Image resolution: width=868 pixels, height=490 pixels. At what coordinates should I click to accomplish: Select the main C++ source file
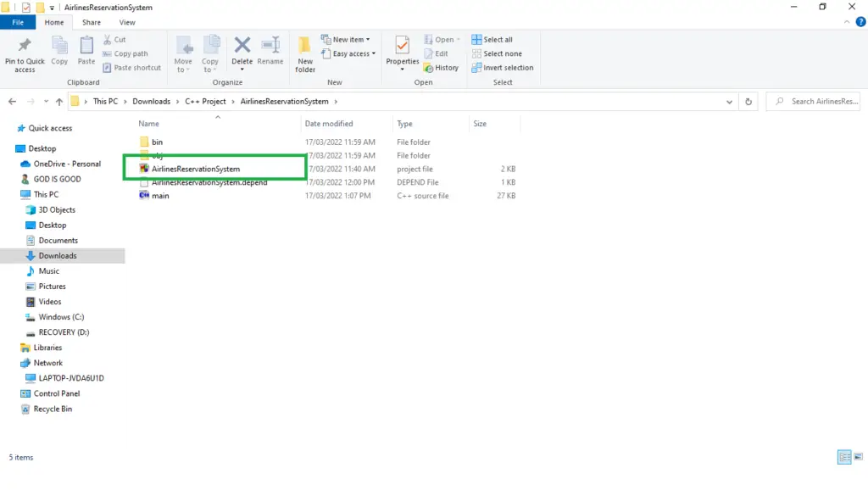(160, 196)
